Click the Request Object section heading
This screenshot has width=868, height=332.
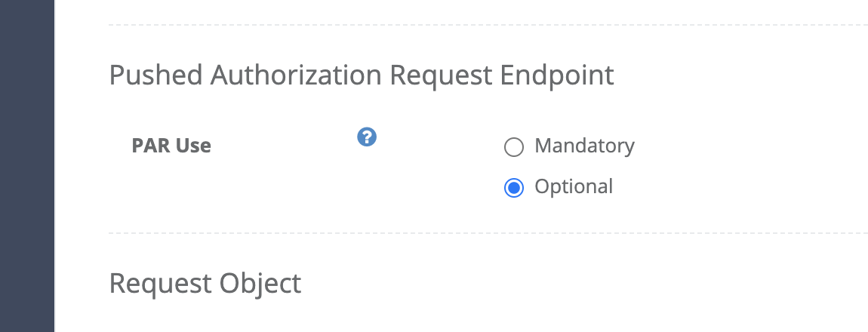tap(205, 283)
